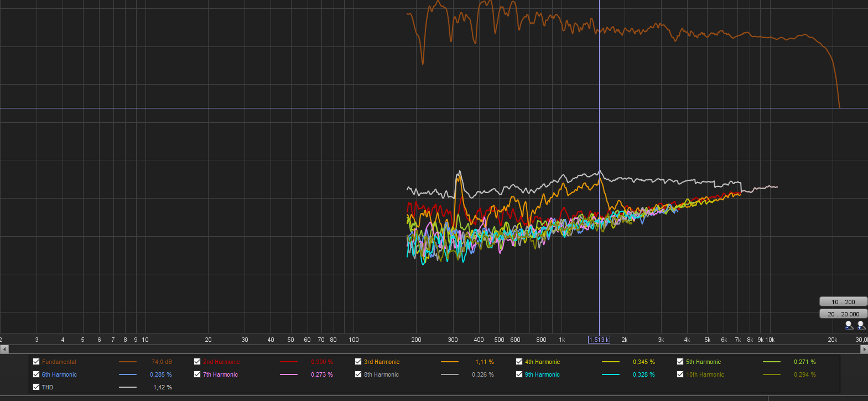Click the gray 8th Harmonic line swatch
This screenshot has height=401, width=868.
pyautogui.click(x=450, y=374)
